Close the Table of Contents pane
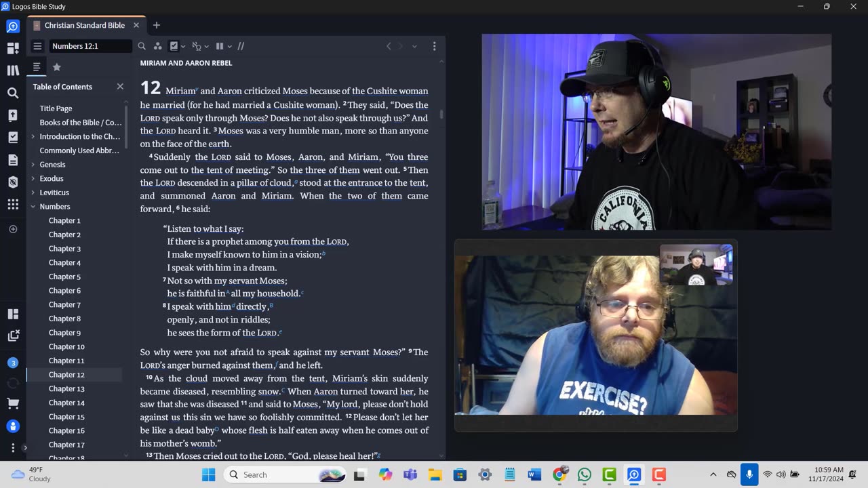The height and width of the screenshot is (488, 868). click(120, 86)
